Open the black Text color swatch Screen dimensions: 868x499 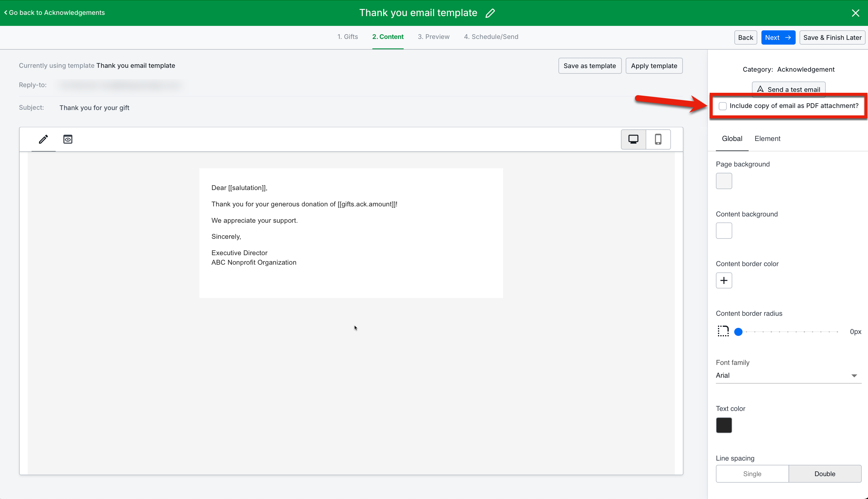coord(724,425)
